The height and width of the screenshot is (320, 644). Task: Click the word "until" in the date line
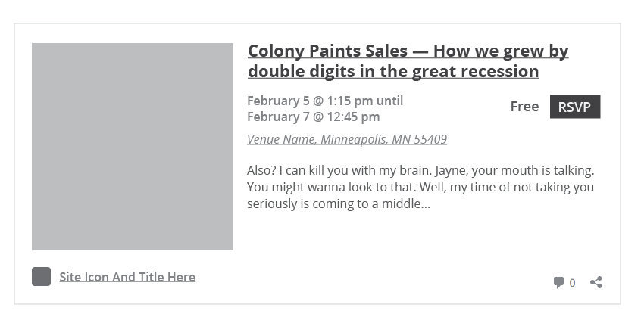[389, 101]
